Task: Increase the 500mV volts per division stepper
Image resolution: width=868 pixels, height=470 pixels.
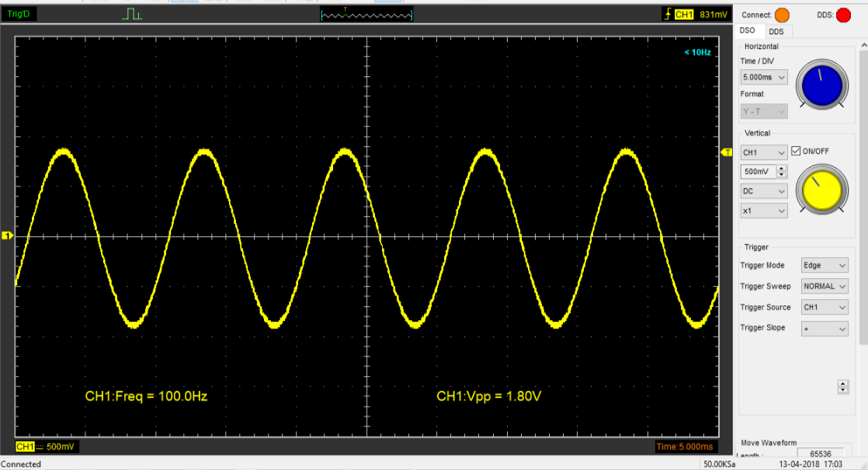Action: point(781,169)
